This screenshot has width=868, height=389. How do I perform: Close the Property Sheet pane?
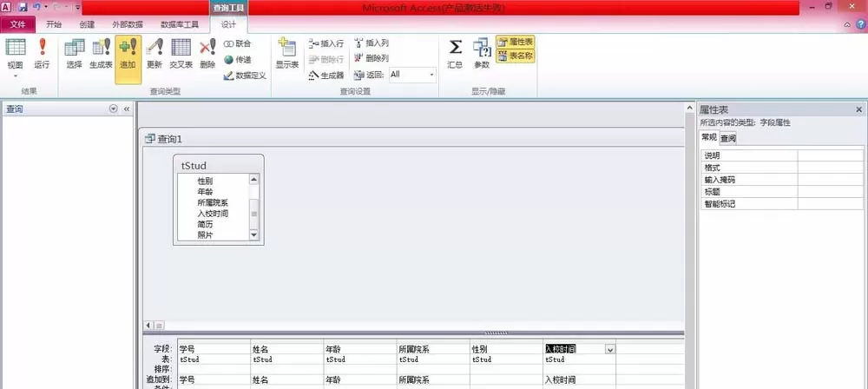(x=859, y=109)
